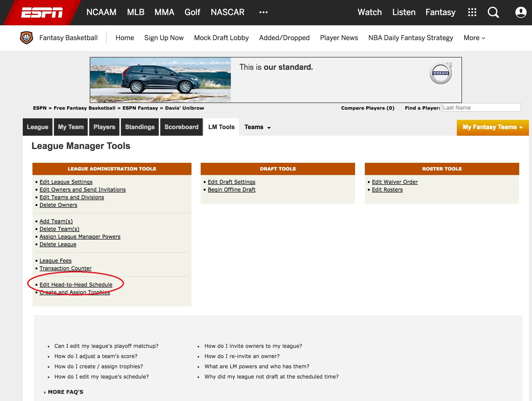Click Sign Up Now

pyautogui.click(x=164, y=38)
